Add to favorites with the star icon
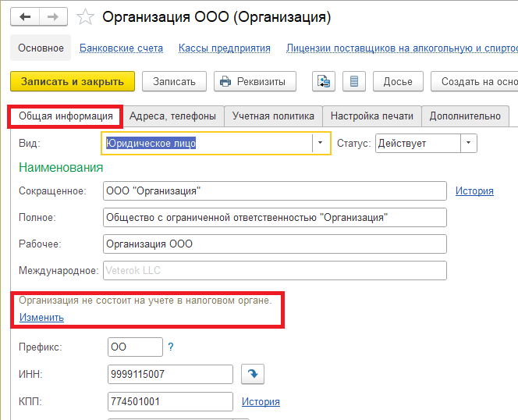Screen dimensions: 518x420 pyautogui.click(x=85, y=17)
